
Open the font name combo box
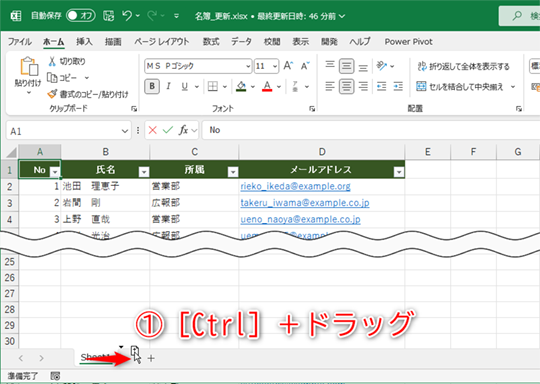tap(198, 66)
